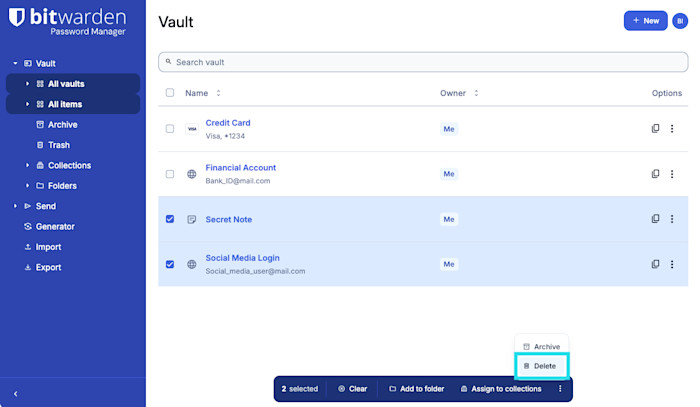Click the Me owner badge for Financial Account

click(449, 174)
